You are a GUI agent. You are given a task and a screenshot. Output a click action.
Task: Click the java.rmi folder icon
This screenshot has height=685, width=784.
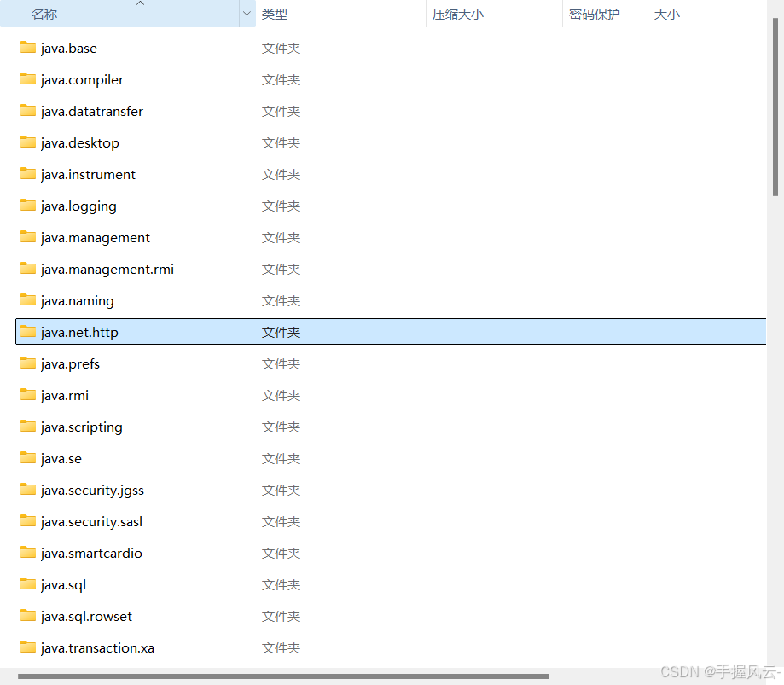[28, 394]
